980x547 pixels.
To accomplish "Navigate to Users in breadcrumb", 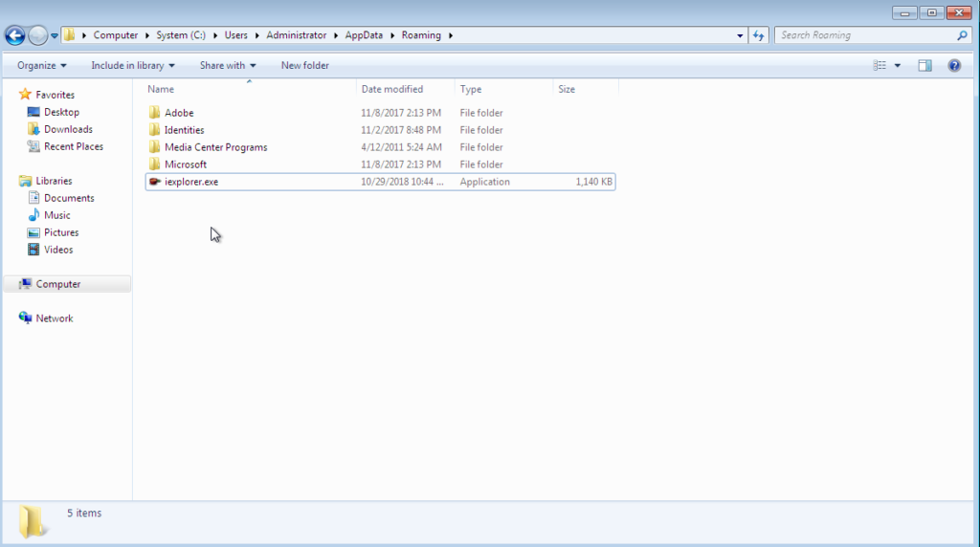I will (x=236, y=35).
